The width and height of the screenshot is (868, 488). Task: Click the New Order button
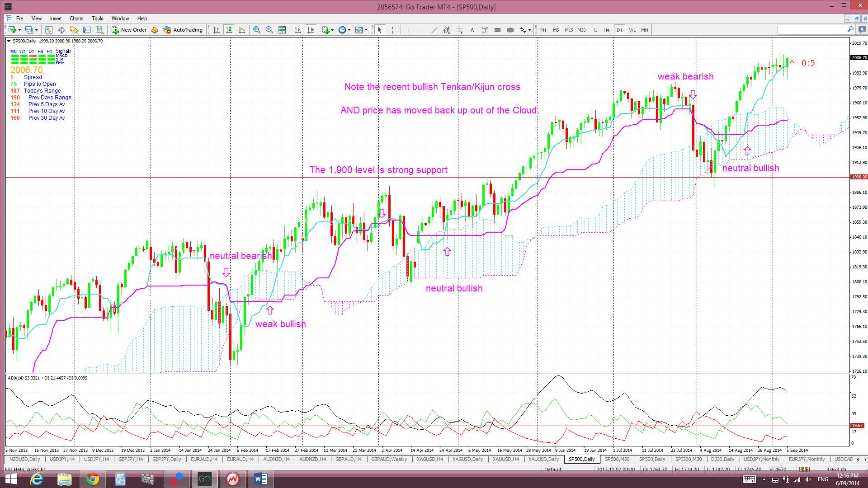(129, 30)
